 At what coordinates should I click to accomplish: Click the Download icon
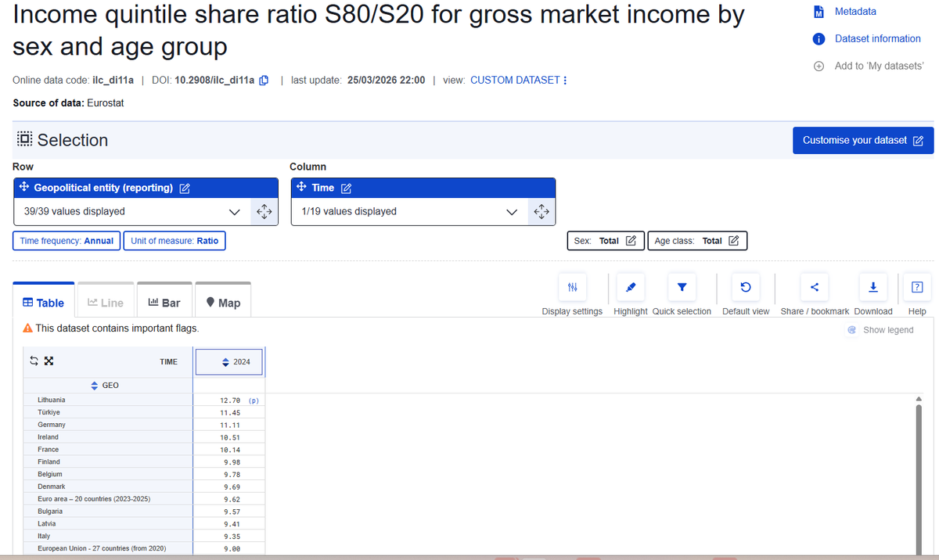coord(873,288)
